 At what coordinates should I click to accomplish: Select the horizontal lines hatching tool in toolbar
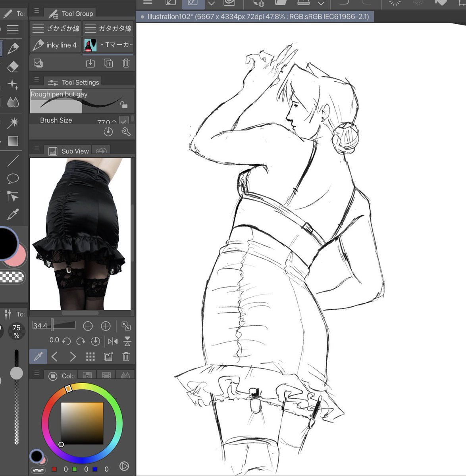click(x=13, y=29)
